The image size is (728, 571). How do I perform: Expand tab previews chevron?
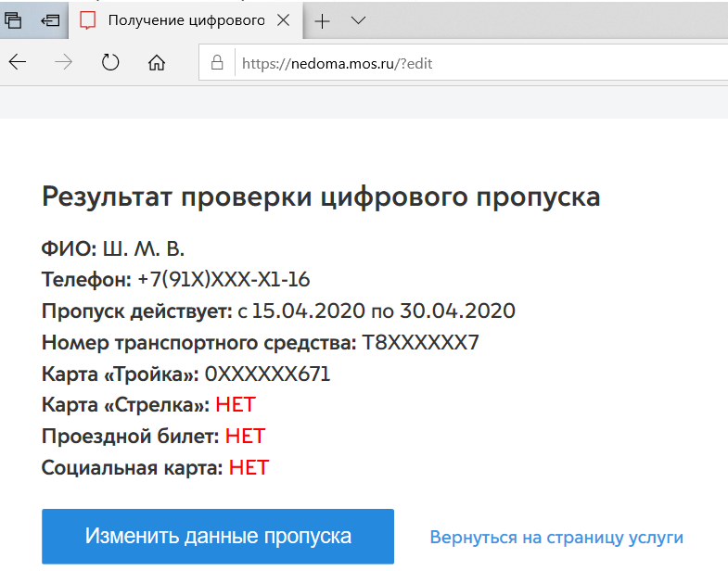[x=358, y=20]
